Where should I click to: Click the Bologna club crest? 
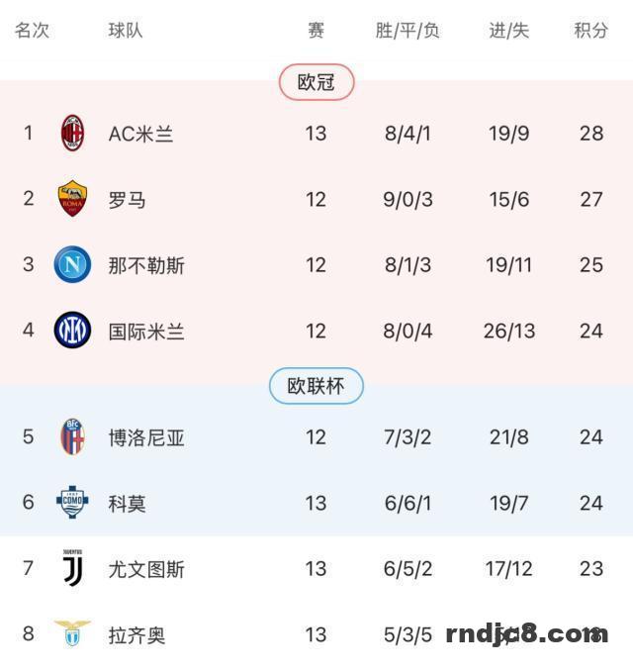72,436
